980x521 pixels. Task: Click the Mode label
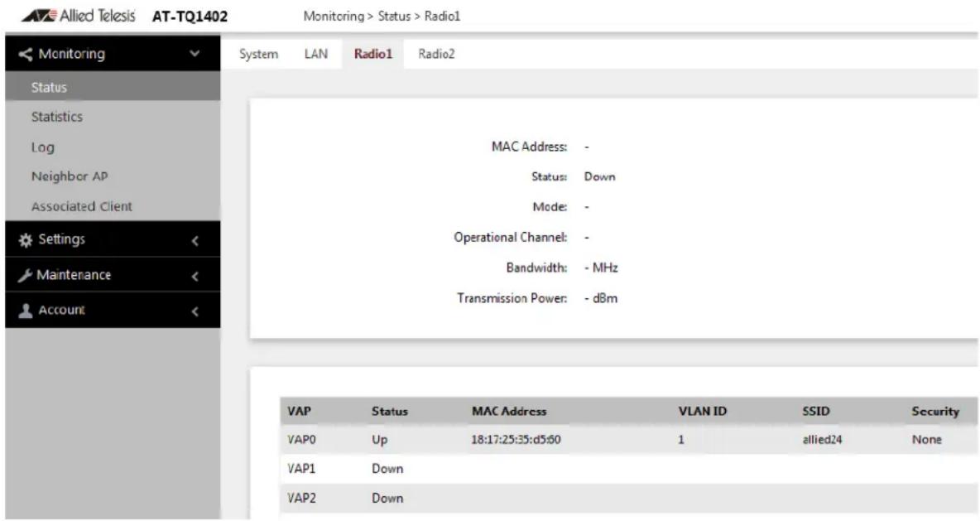[x=550, y=207]
